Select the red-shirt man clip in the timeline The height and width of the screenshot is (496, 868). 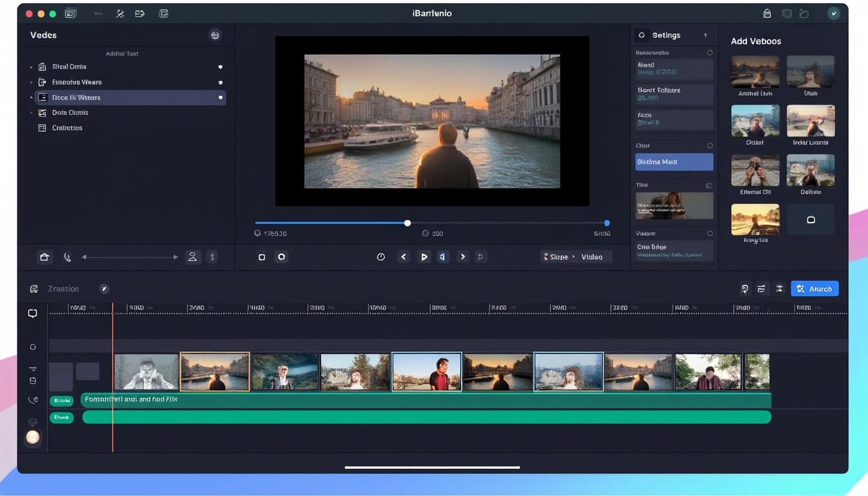tap(427, 371)
